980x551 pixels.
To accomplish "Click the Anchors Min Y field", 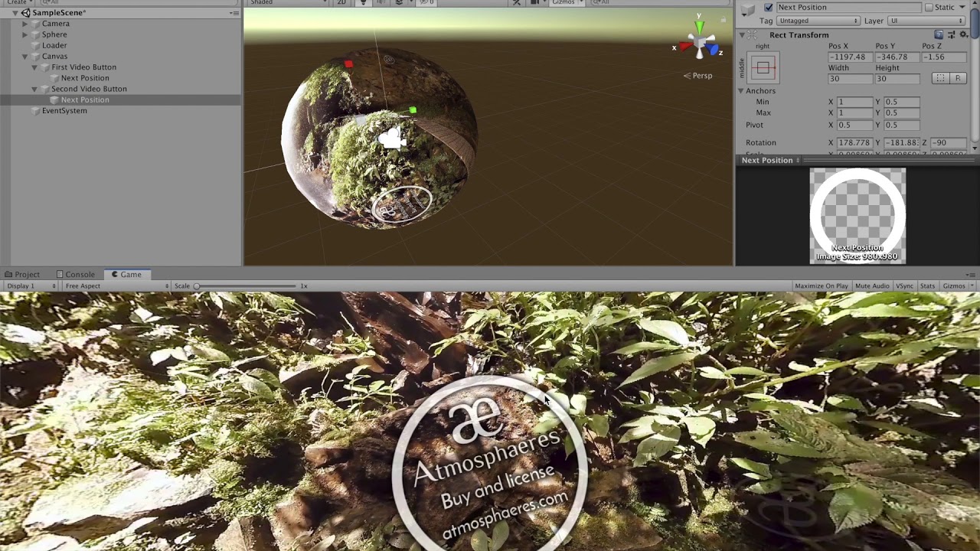I will click(901, 102).
